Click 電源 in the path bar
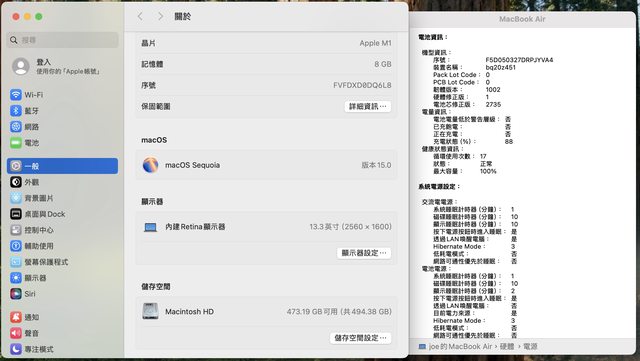This screenshot has height=361, width=640. pos(530,346)
